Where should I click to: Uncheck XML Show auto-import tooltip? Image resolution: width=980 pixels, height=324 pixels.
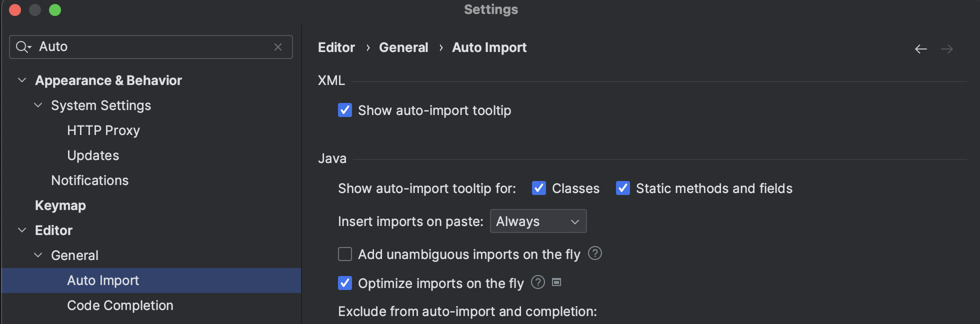pyautogui.click(x=345, y=110)
